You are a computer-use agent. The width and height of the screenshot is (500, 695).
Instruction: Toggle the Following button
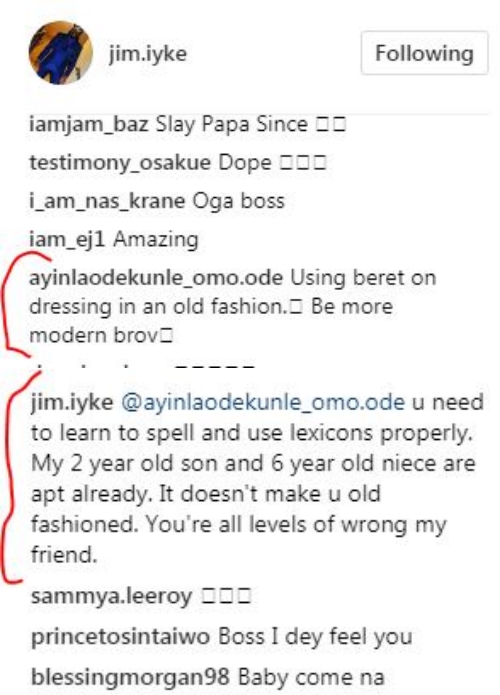(x=424, y=53)
